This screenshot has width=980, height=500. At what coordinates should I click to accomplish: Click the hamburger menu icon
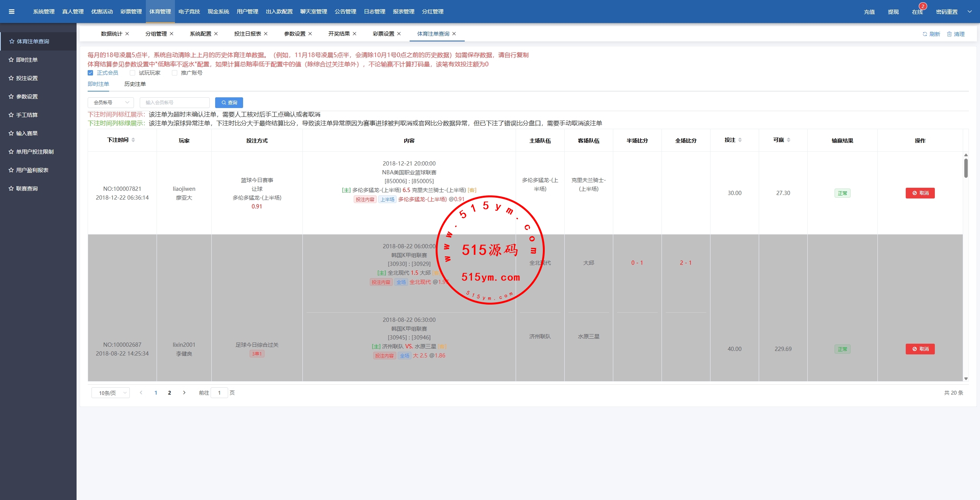click(11, 11)
